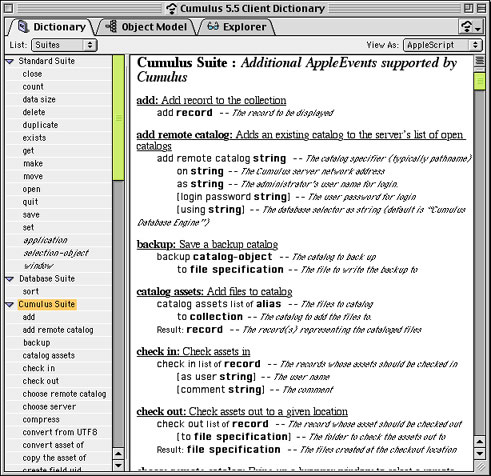Select backup in the suite list
491x476 pixels.
37,343
